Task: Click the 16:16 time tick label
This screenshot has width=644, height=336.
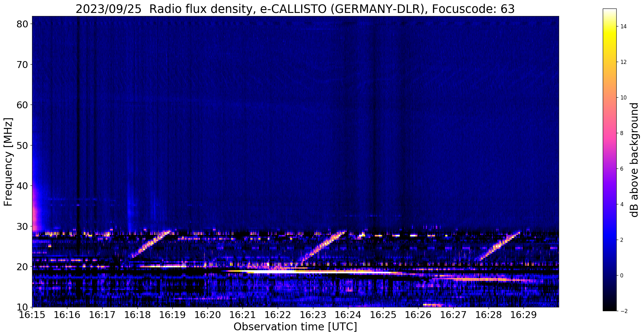Action: click(x=67, y=315)
